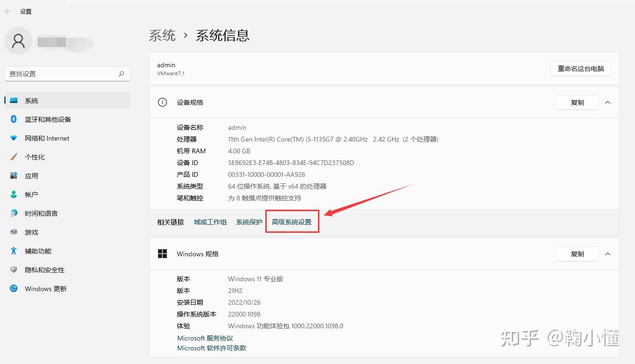The width and height of the screenshot is (635, 364).
Task: Click the 系统 monitor icon in sidebar
Action: (x=14, y=101)
